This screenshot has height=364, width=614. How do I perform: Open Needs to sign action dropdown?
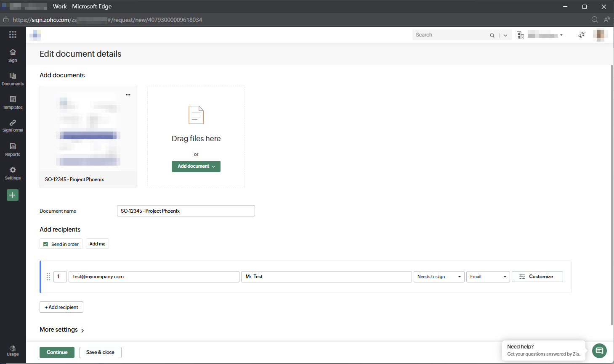tap(439, 277)
